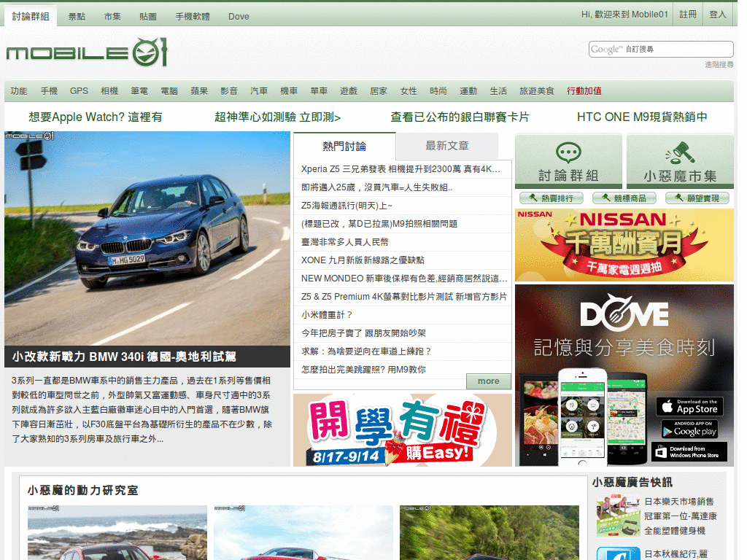Click the Google custom search input field
The height and width of the screenshot is (560, 747).
[x=660, y=49]
